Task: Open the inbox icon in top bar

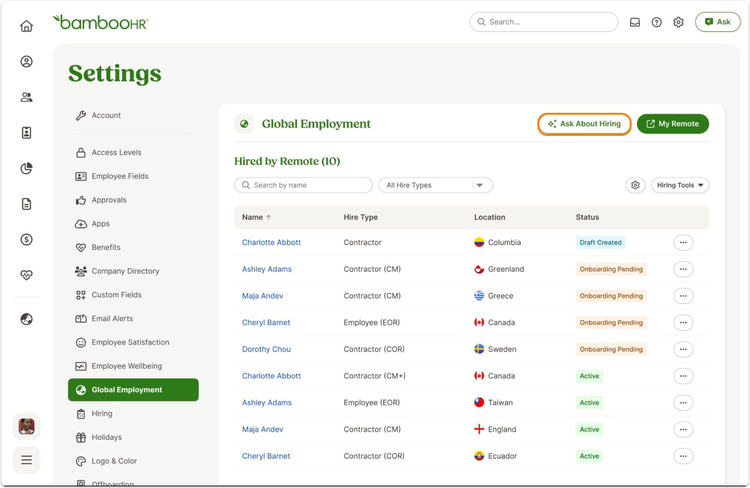Action: [635, 22]
